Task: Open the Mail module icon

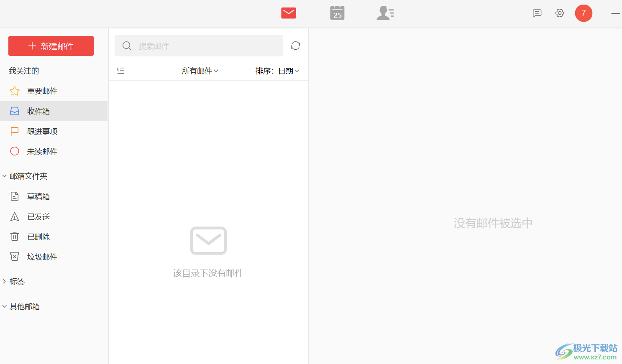Action: 289,13
